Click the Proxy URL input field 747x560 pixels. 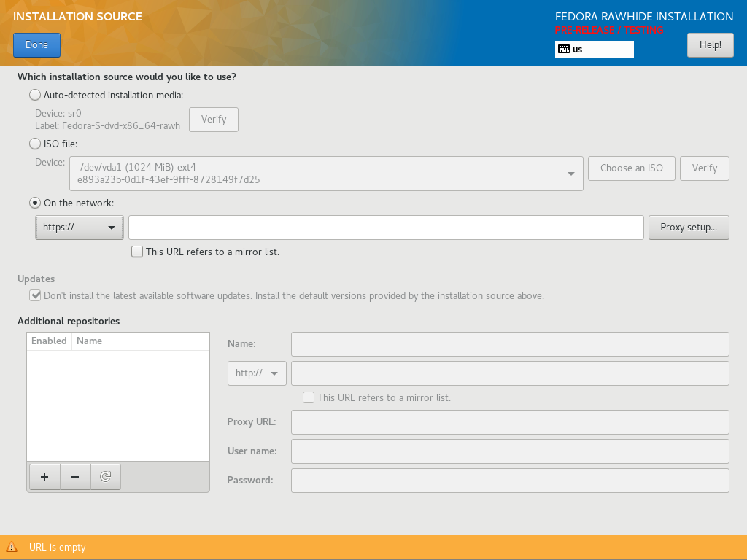coord(510,422)
